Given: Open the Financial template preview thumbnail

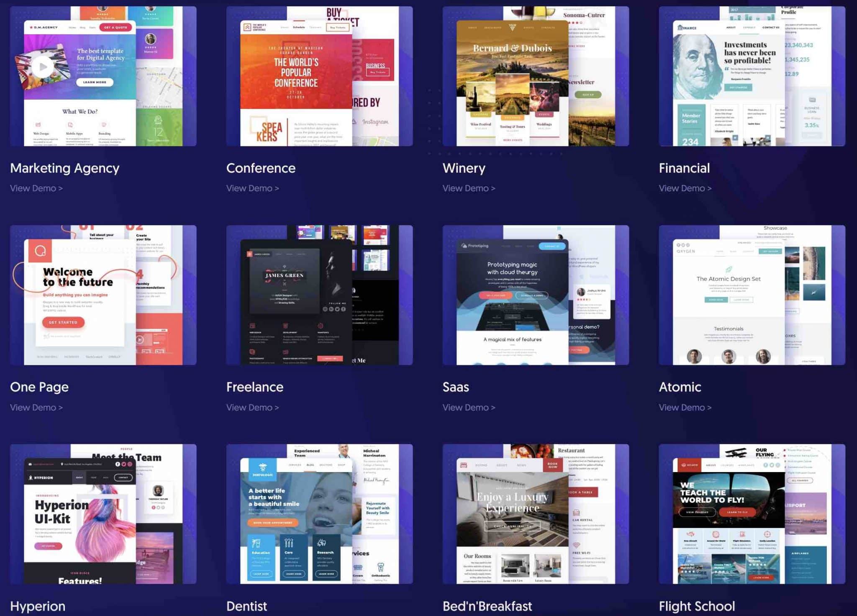Looking at the screenshot, I should pyautogui.click(x=752, y=76).
